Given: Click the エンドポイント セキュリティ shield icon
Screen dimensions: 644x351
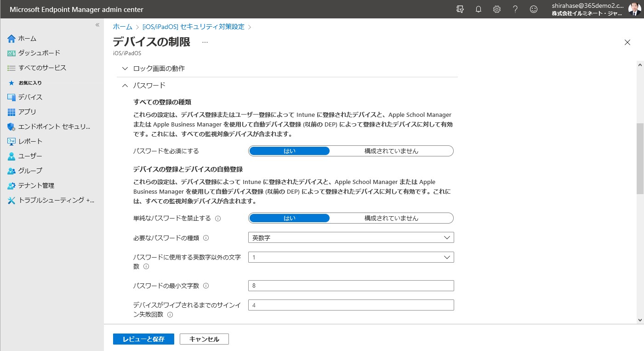Looking at the screenshot, I should pyautogui.click(x=11, y=127).
